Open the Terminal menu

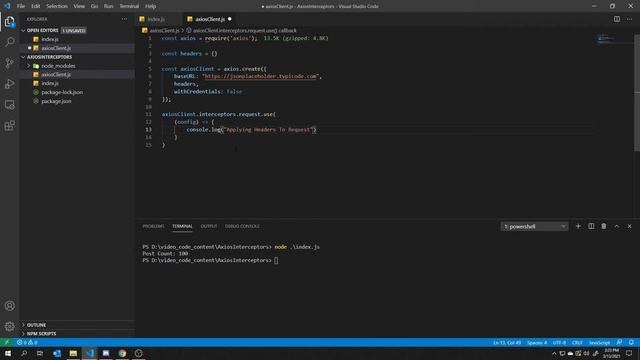point(129,6)
